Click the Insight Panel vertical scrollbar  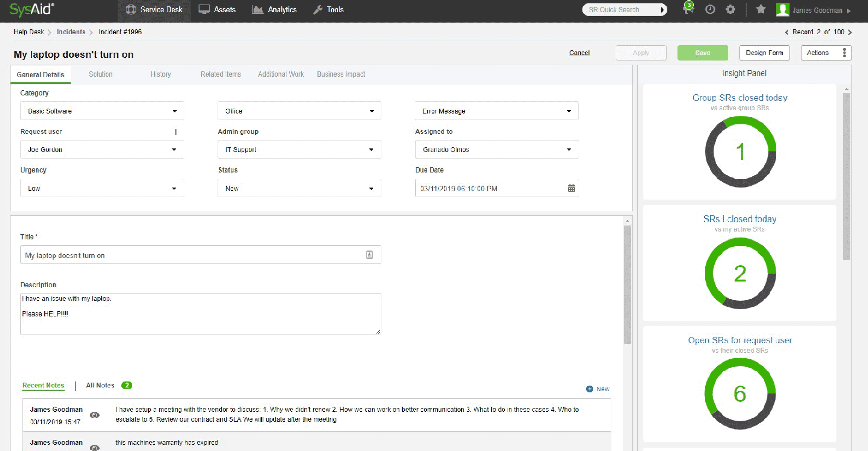(846, 177)
